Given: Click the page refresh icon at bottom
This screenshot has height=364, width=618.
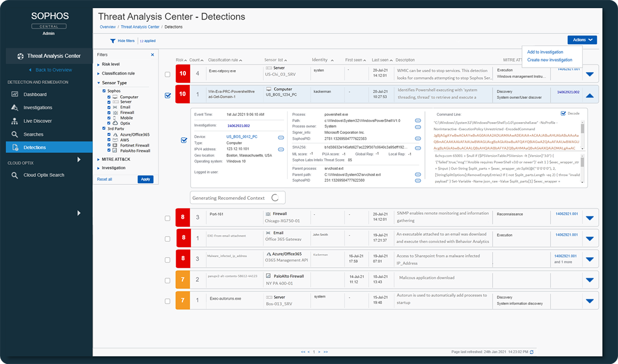Looking at the screenshot, I should click(531, 352).
